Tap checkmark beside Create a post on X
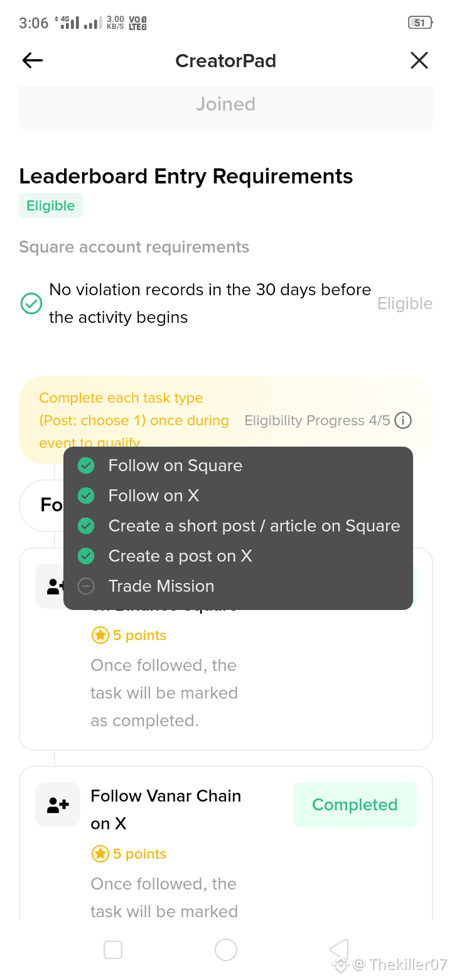Image resolution: width=452 pixels, height=980 pixels. [x=86, y=556]
